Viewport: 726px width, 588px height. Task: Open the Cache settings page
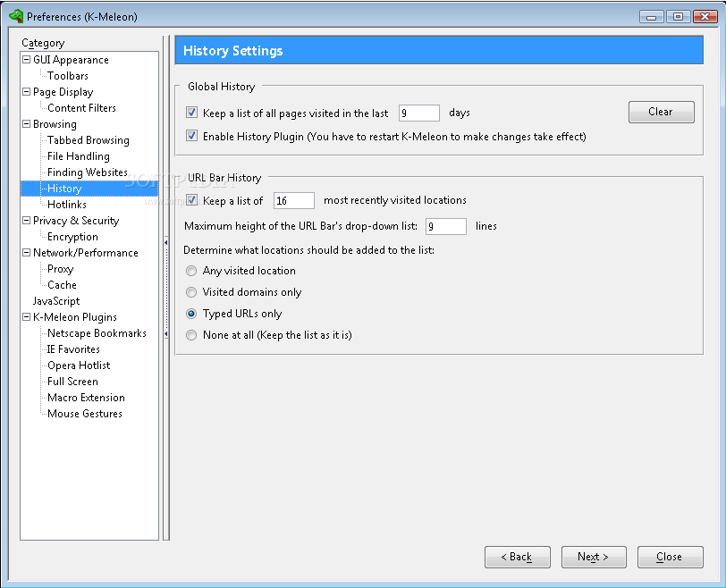[x=62, y=285]
